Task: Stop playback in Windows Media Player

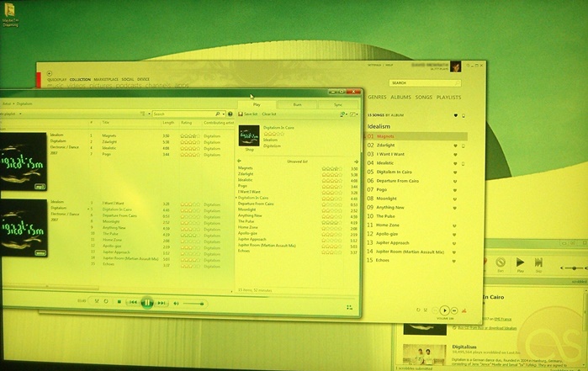Action: (x=119, y=302)
